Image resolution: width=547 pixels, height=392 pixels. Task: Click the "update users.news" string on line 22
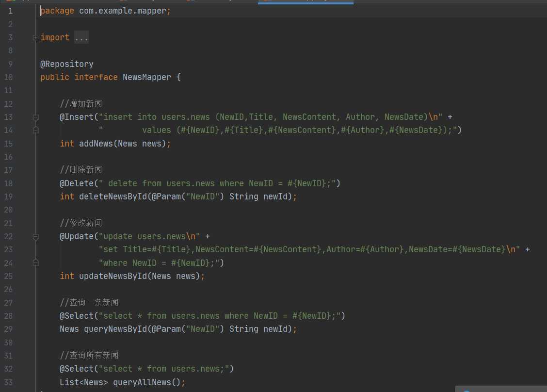[x=149, y=236]
